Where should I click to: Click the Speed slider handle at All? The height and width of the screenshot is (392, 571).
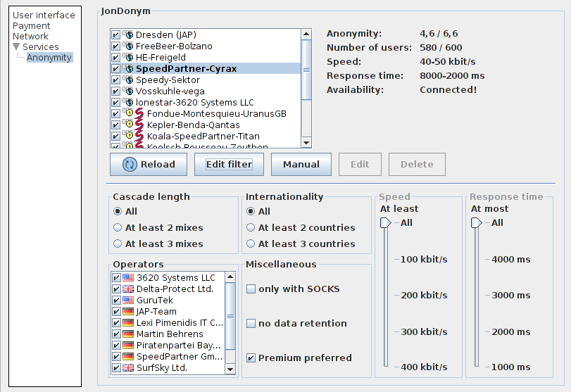coord(385,223)
